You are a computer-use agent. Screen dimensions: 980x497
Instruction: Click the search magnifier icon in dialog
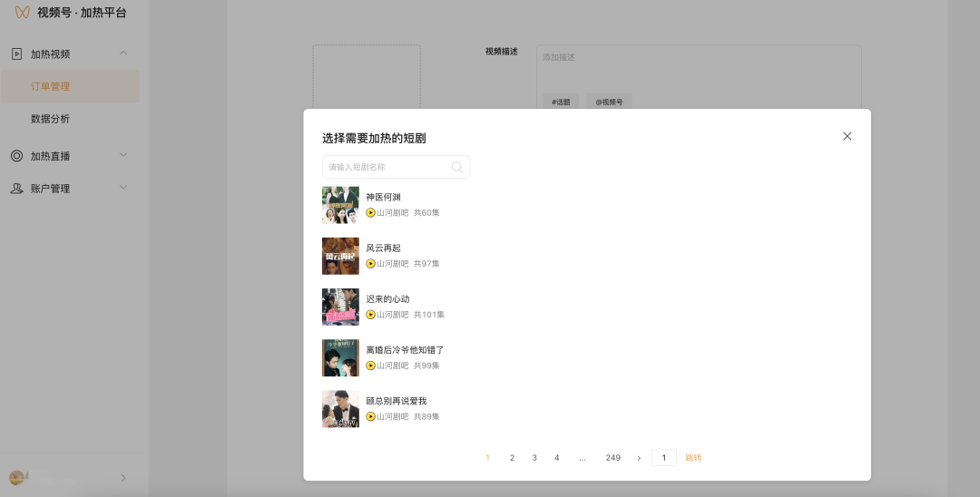click(457, 167)
